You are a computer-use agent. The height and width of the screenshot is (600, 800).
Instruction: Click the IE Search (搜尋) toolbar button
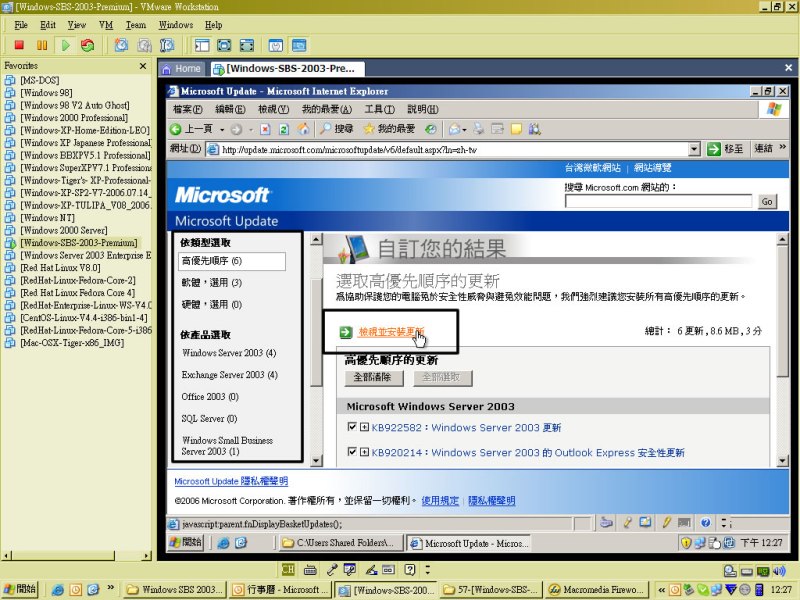336,129
